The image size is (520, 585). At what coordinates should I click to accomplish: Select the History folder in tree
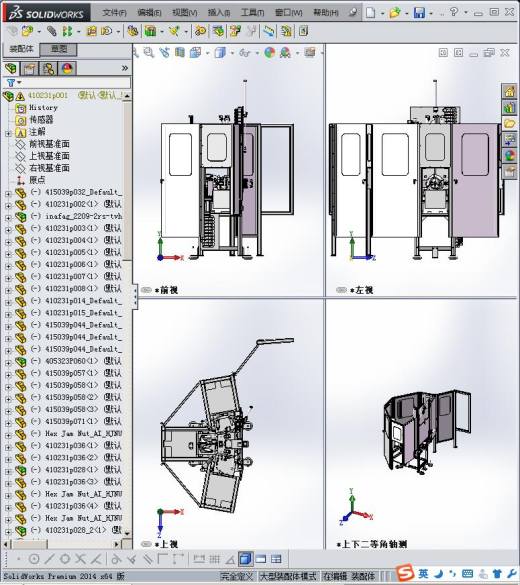[44, 108]
